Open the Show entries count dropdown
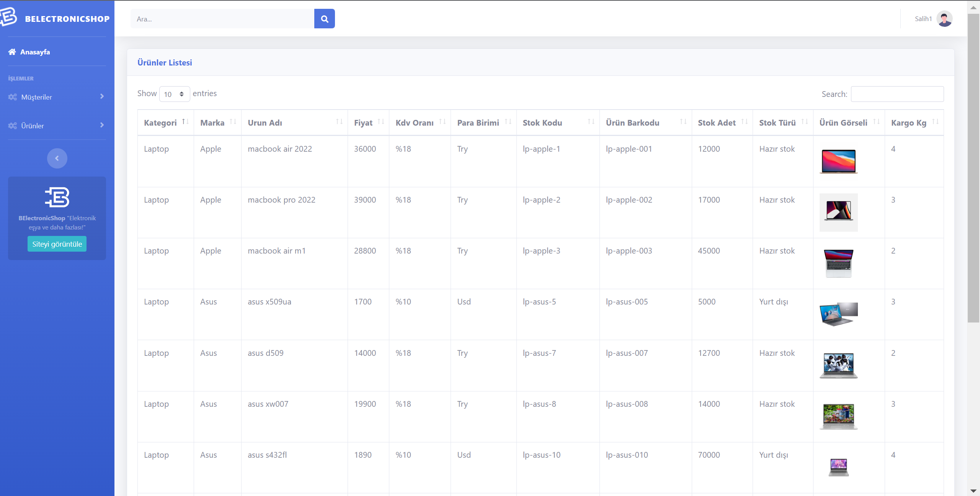Screen dimensions: 980x496 pos(174,94)
